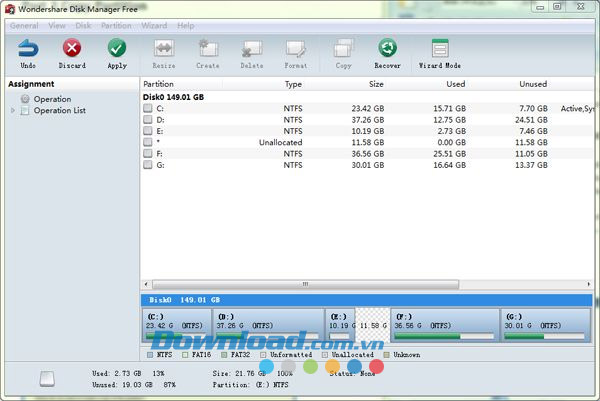Open the Partition menu

[x=116, y=26]
